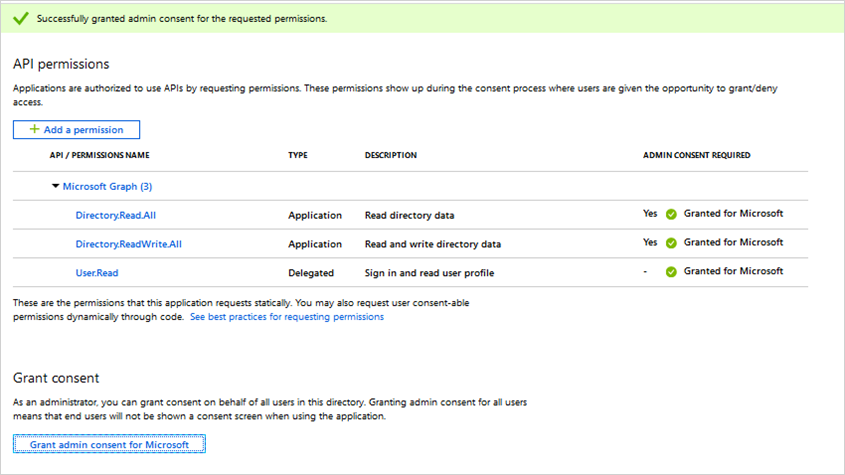The height and width of the screenshot is (475, 845).
Task: Click the Description column header
Action: [x=391, y=155]
